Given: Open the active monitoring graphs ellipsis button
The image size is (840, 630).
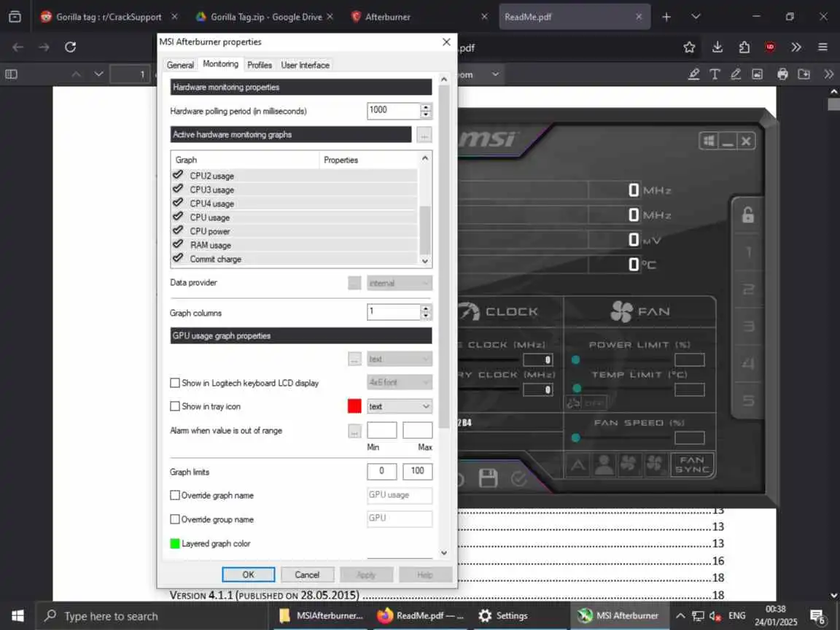Looking at the screenshot, I should click(x=424, y=134).
